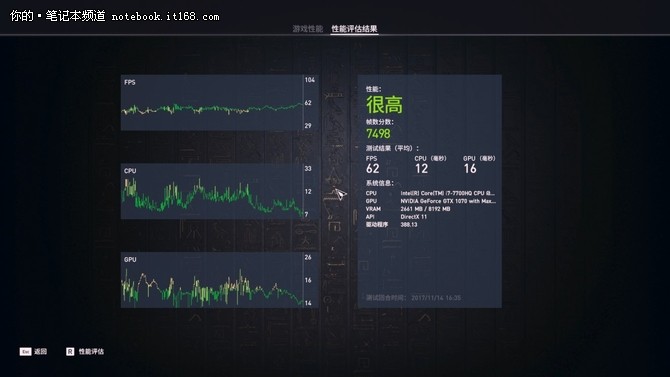Switch to the 游戏性能 tab
The width and height of the screenshot is (670, 377).
click(x=307, y=29)
